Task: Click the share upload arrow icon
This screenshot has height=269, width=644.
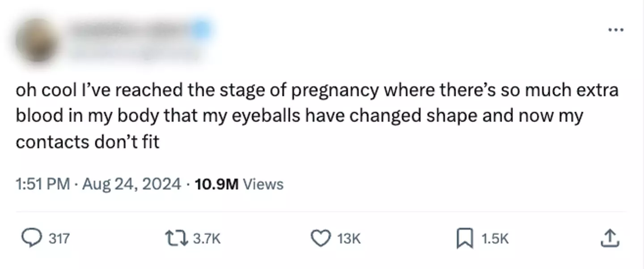Action: click(611, 239)
